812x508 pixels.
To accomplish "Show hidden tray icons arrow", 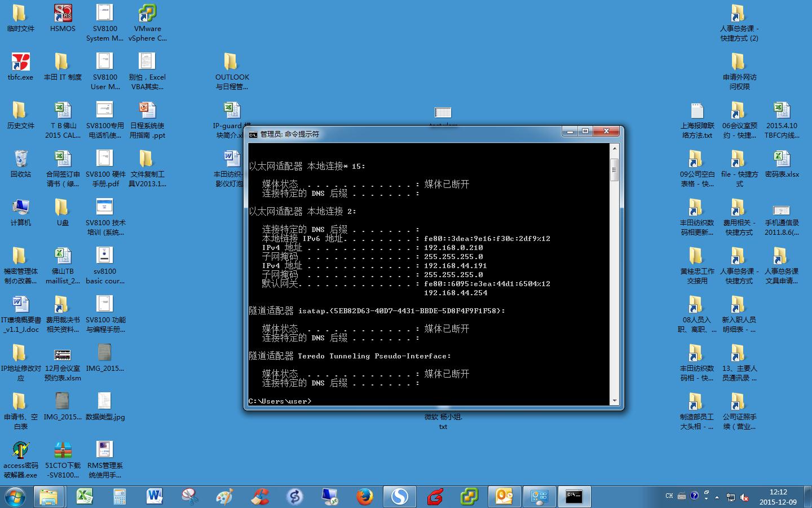I will 717,497.
